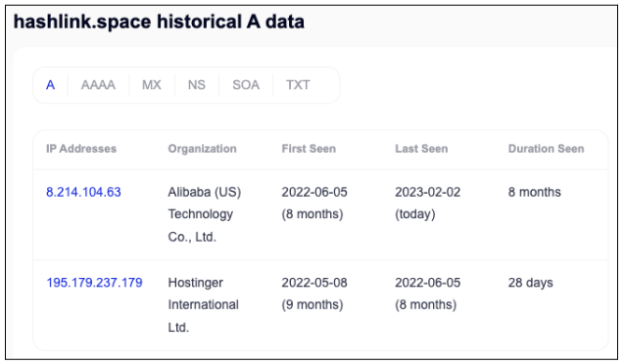Screen dimensions: 624x364
Task: Select Hostinger International Ltd. organization cell
Action: pyautogui.click(x=204, y=305)
